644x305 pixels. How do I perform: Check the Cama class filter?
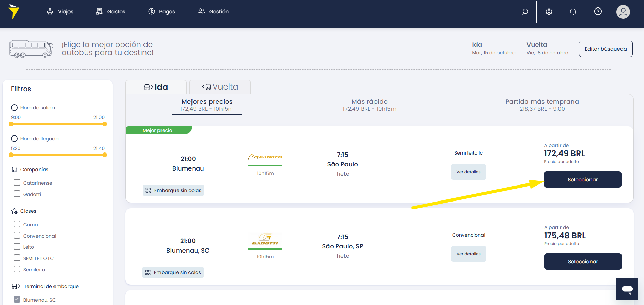pyautogui.click(x=17, y=224)
